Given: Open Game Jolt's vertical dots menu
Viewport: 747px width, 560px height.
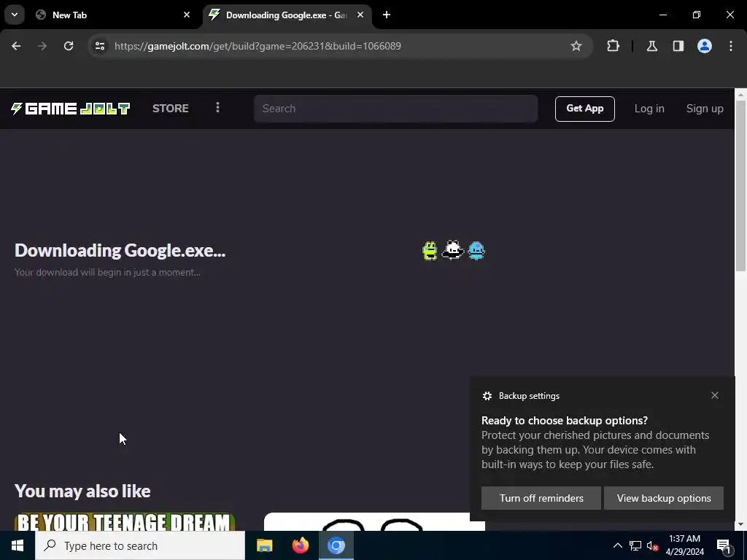Looking at the screenshot, I should pyautogui.click(x=217, y=108).
